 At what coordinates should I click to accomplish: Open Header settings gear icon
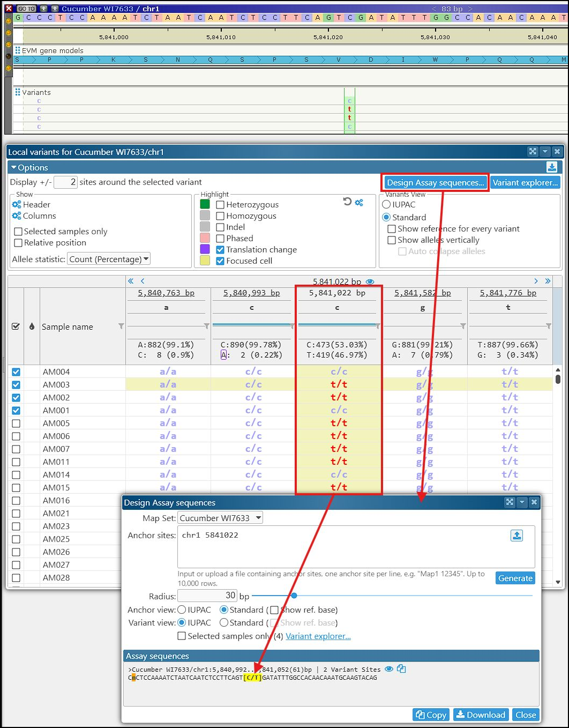point(17,205)
